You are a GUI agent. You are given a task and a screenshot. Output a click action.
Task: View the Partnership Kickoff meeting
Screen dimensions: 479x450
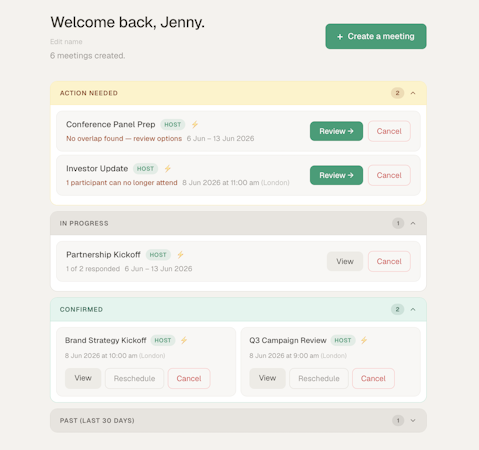(x=345, y=261)
